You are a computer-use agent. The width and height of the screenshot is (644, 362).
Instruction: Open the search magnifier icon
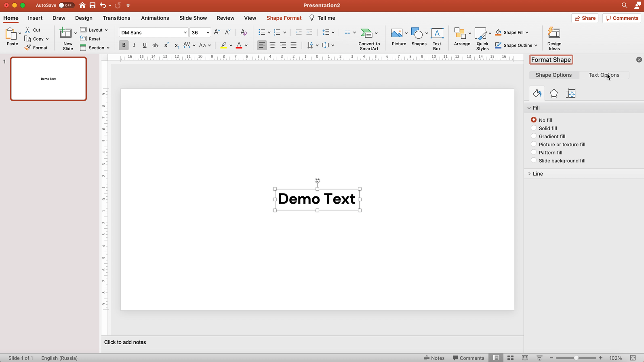pyautogui.click(x=625, y=5)
